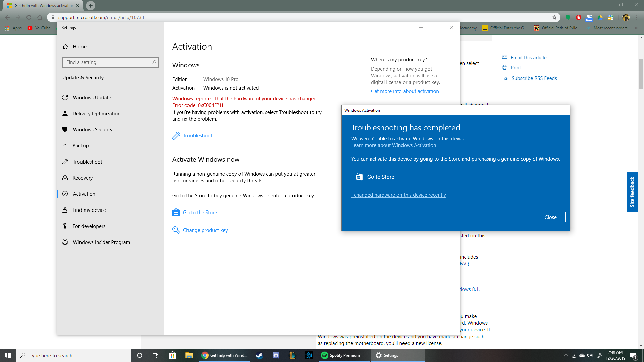Viewport: 644px width, 362px height.
Task: Open Task View icon
Action: pyautogui.click(x=156, y=355)
